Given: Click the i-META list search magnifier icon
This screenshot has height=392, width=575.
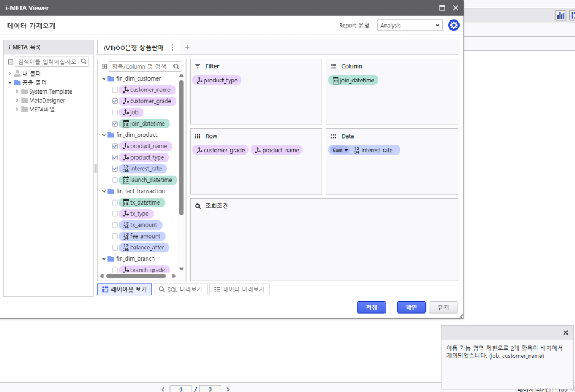Looking at the screenshot, I should [84, 61].
